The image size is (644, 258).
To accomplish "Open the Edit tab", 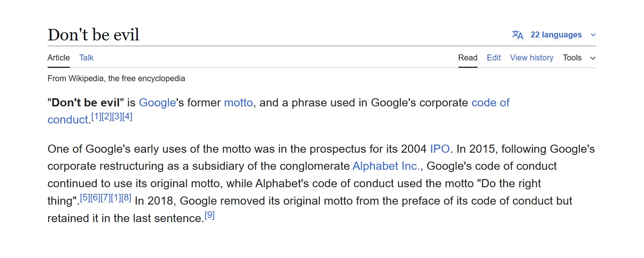I will pos(494,58).
